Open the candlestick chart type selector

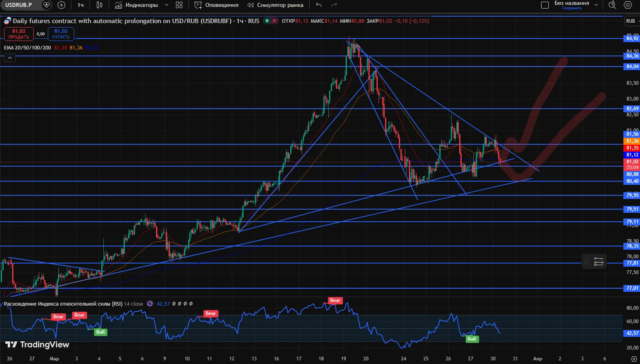pyautogui.click(x=100, y=5)
